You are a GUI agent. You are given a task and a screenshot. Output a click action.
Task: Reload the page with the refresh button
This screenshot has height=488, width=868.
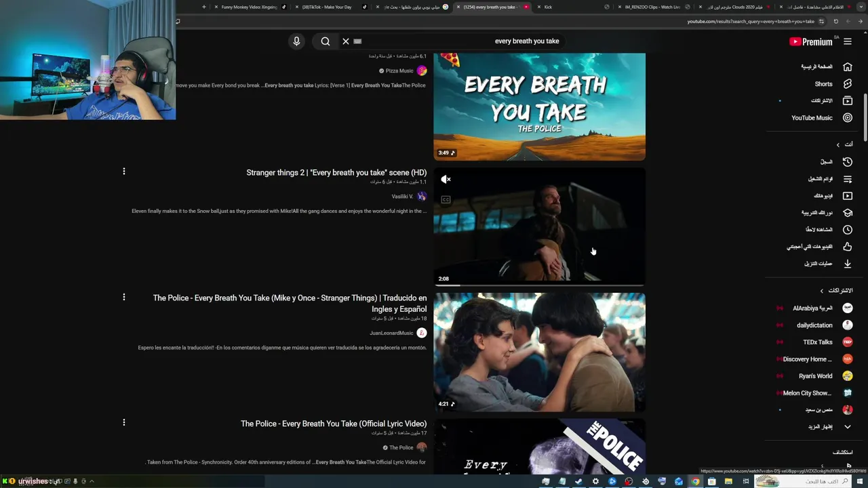click(836, 21)
